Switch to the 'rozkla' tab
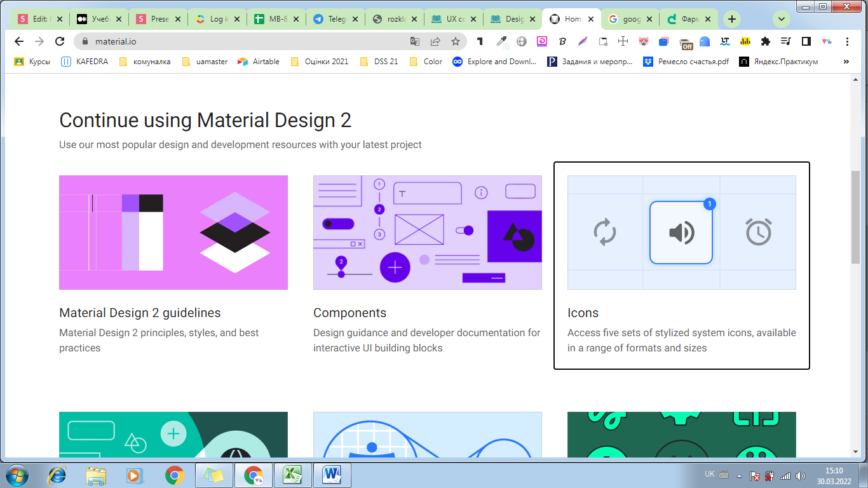The image size is (868, 488). point(393,19)
